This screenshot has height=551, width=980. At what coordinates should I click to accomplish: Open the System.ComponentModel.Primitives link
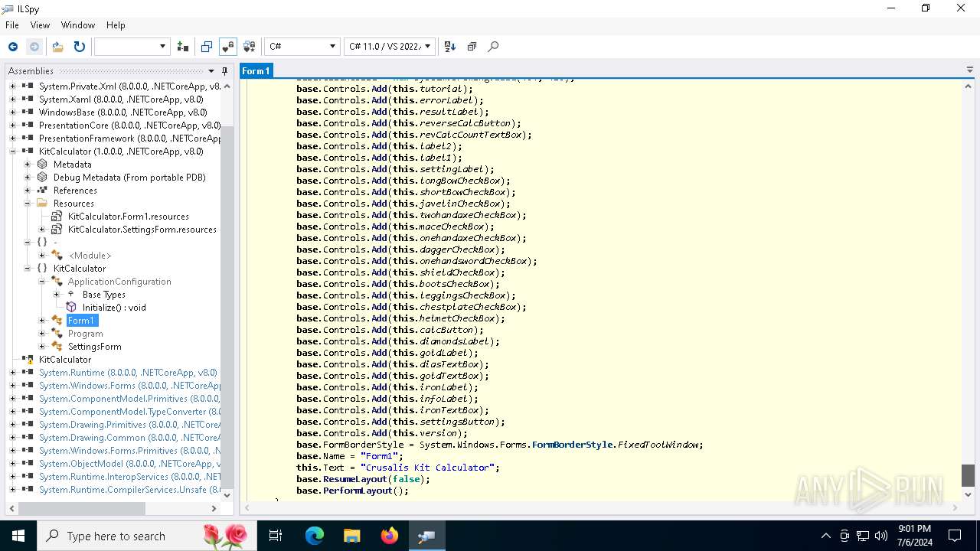pos(129,399)
